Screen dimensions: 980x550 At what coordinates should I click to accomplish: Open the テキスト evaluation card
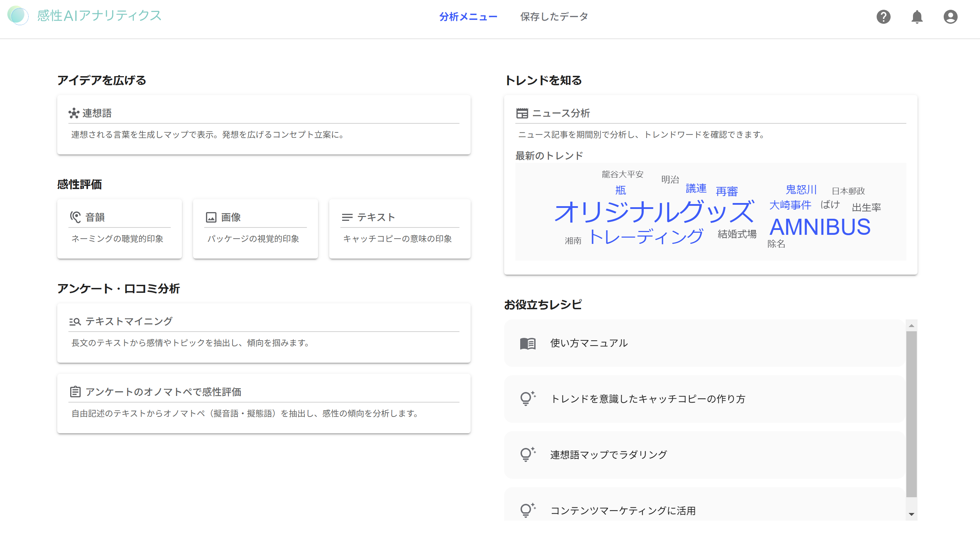click(399, 229)
